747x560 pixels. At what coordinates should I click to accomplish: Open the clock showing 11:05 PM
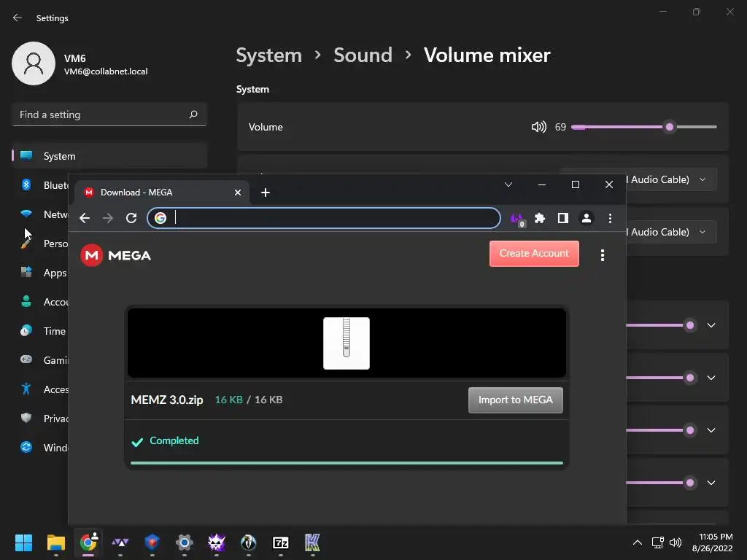(713, 542)
